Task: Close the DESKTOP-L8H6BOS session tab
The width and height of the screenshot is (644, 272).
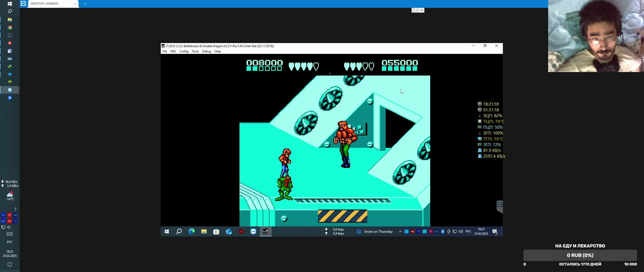Action: [x=75, y=4]
